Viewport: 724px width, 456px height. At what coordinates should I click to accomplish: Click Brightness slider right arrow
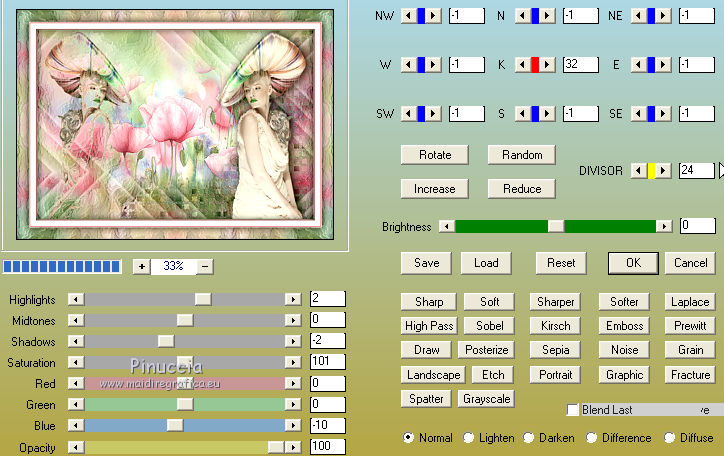click(664, 226)
